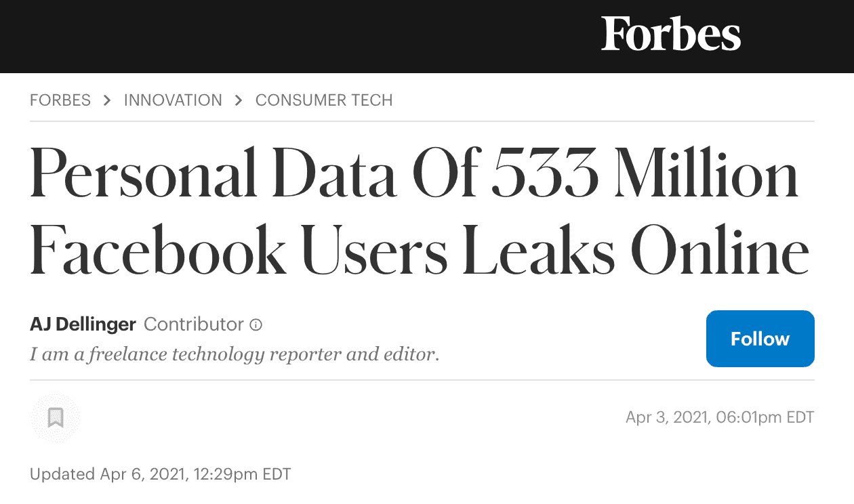Navigate to the CONSUMER TECH breadcrumb
Viewport: 854px width, 504px height.
click(324, 100)
